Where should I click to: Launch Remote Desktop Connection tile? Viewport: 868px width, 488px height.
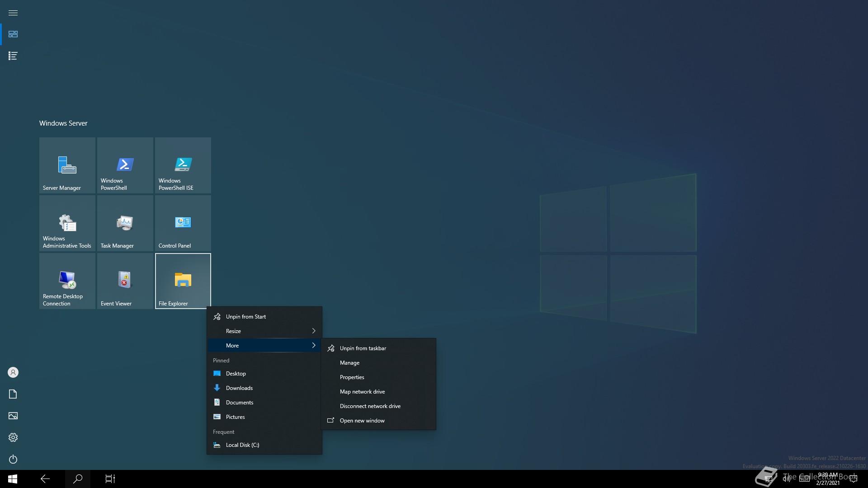[x=67, y=281]
